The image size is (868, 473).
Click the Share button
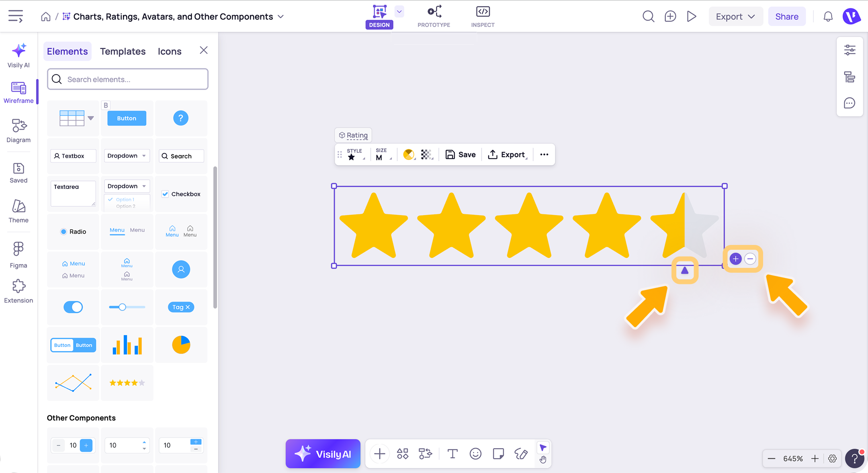pos(787,16)
